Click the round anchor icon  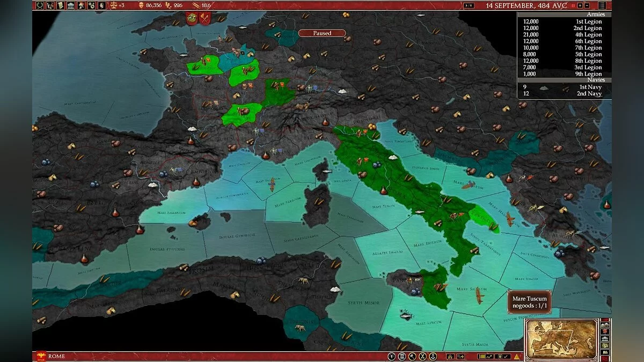pyautogui.click(x=433, y=357)
